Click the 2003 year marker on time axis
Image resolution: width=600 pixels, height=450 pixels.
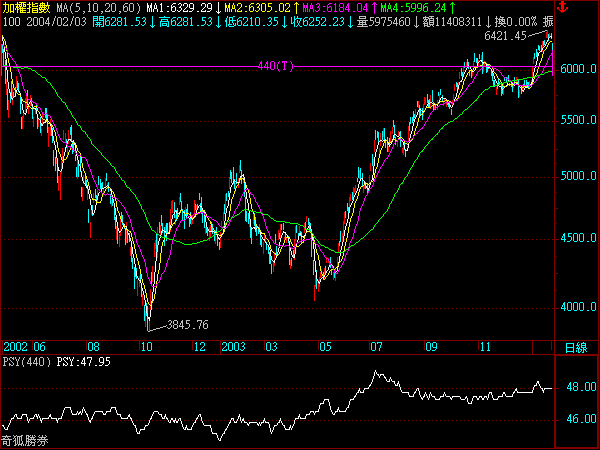pyautogui.click(x=233, y=347)
